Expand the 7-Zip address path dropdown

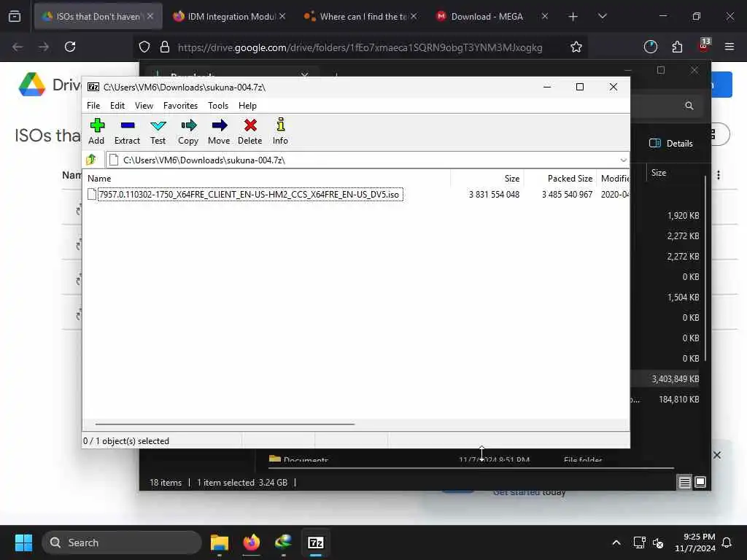(x=623, y=160)
